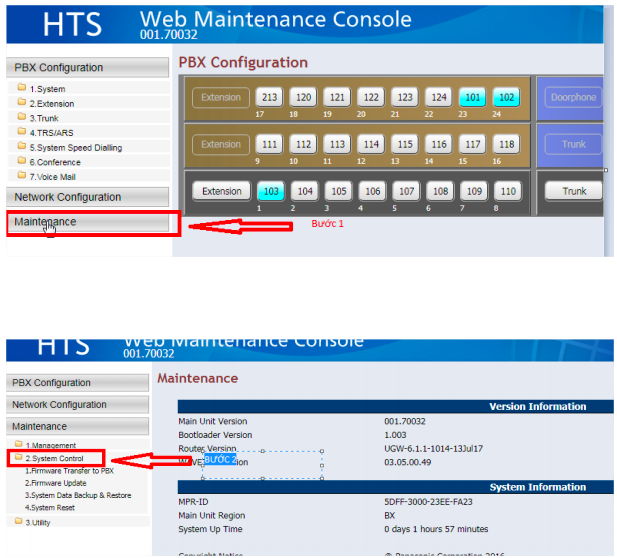Expand PBX Configuration in lower Maintenance screen
617x558 pixels.
pos(78,382)
